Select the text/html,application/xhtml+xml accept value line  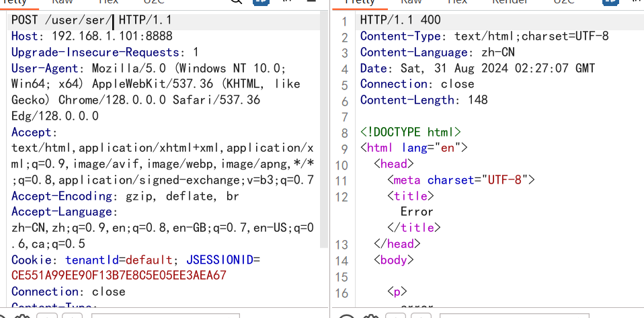coord(162,149)
